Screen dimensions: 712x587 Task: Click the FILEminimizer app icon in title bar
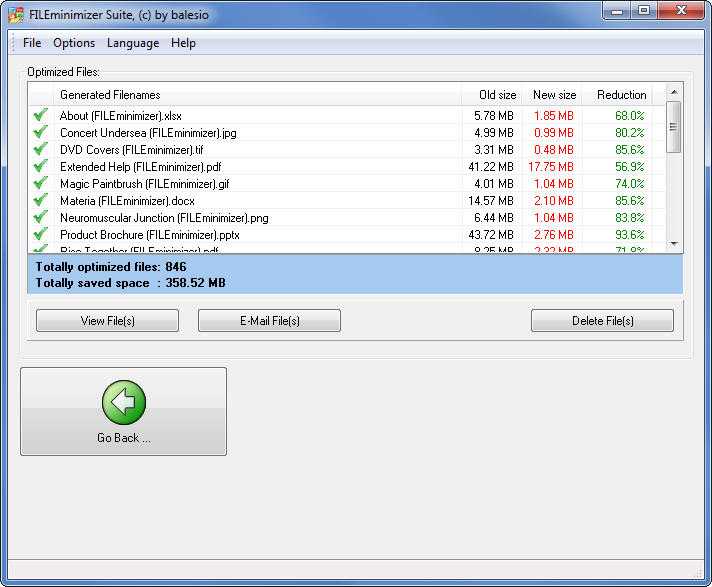[x=16, y=13]
